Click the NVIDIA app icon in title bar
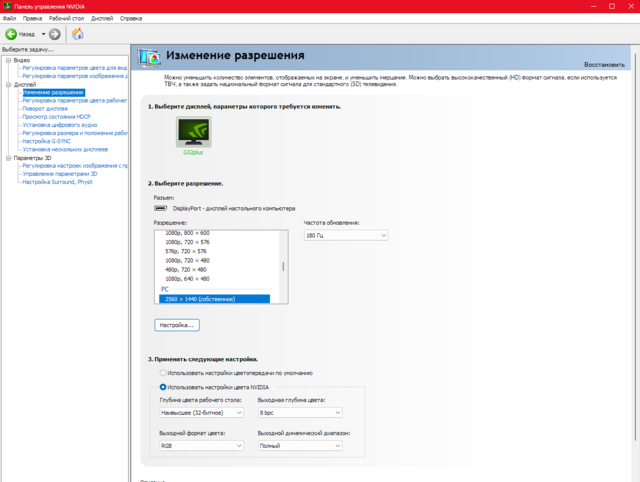 (7, 6)
